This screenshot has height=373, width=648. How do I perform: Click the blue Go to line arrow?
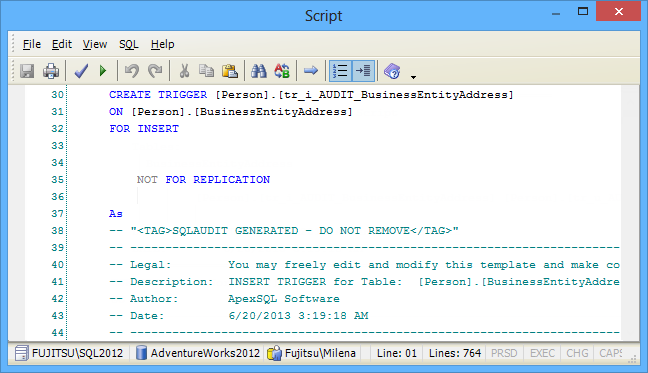click(x=311, y=71)
